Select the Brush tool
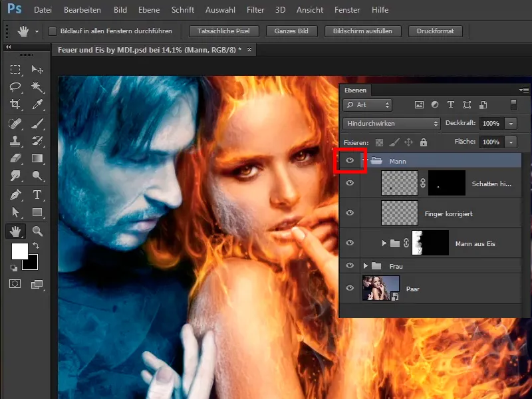532x399 pixels. (x=37, y=123)
